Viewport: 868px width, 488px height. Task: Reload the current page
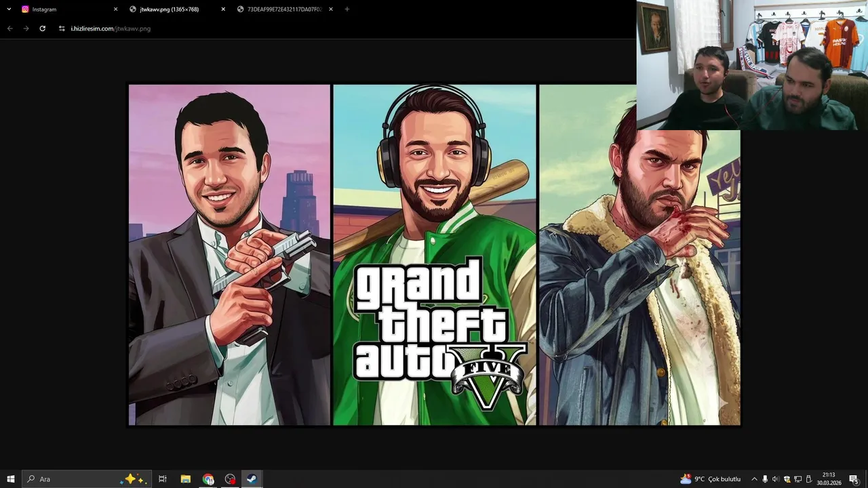point(42,28)
